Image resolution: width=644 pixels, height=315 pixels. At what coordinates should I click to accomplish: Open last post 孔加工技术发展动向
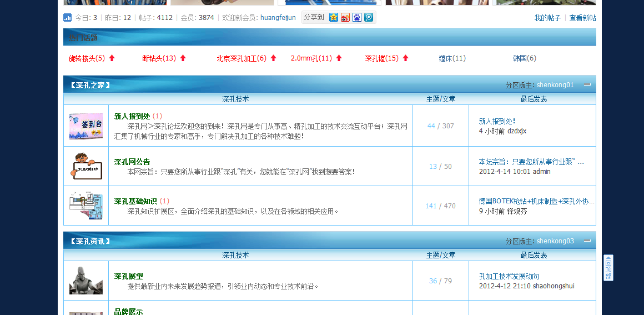tap(509, 276)
